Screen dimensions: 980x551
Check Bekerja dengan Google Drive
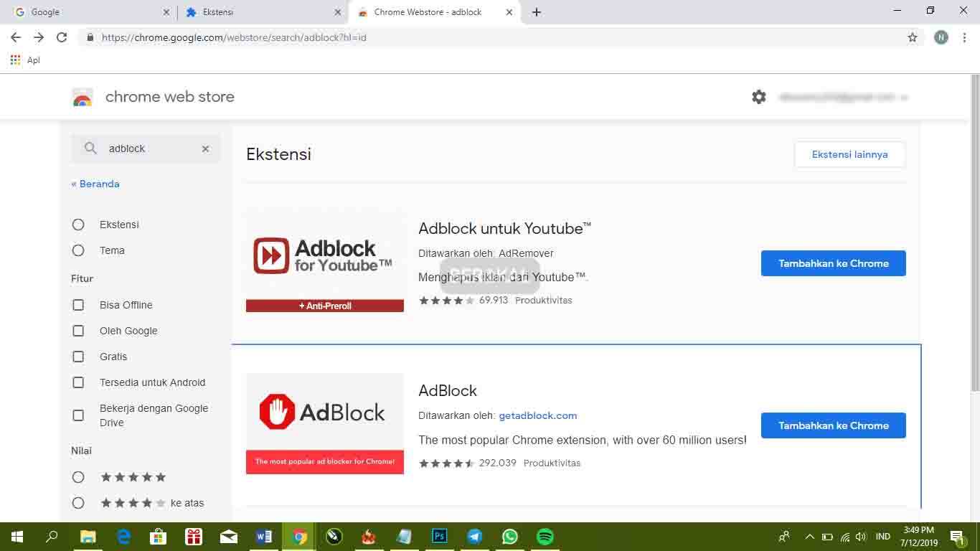click(x=78, y=415)
